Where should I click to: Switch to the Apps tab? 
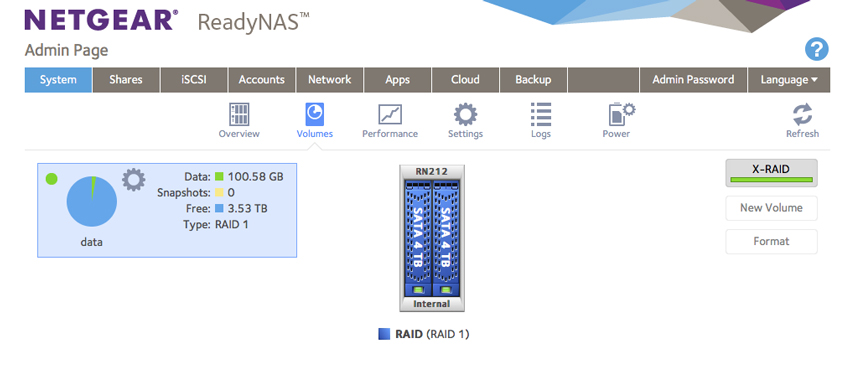tap(397, 80)
